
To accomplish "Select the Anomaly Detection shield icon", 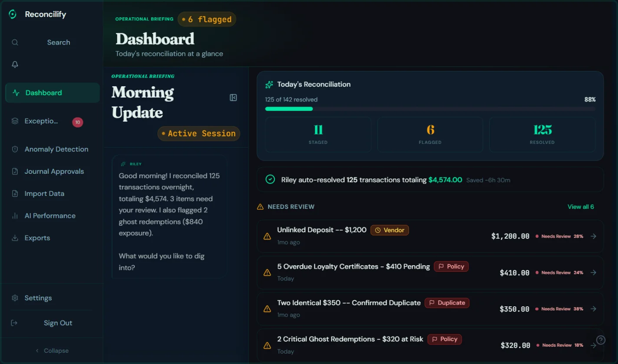I will tap(15, 149).
